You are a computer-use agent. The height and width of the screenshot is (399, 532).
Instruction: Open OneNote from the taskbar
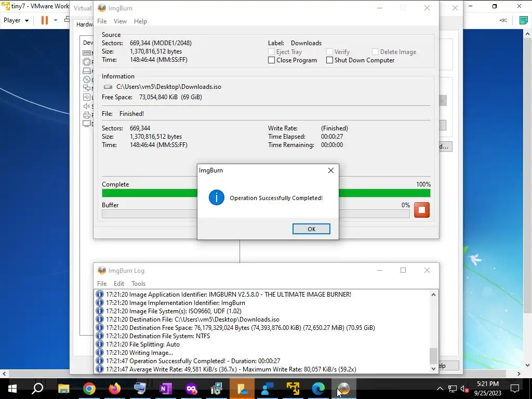[166, 389]
